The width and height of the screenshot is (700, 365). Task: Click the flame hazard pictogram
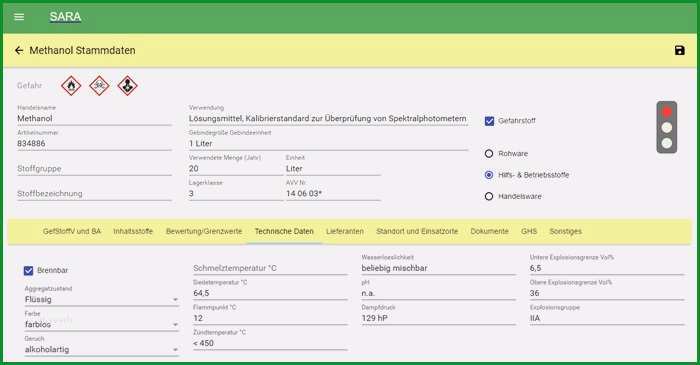71,86
